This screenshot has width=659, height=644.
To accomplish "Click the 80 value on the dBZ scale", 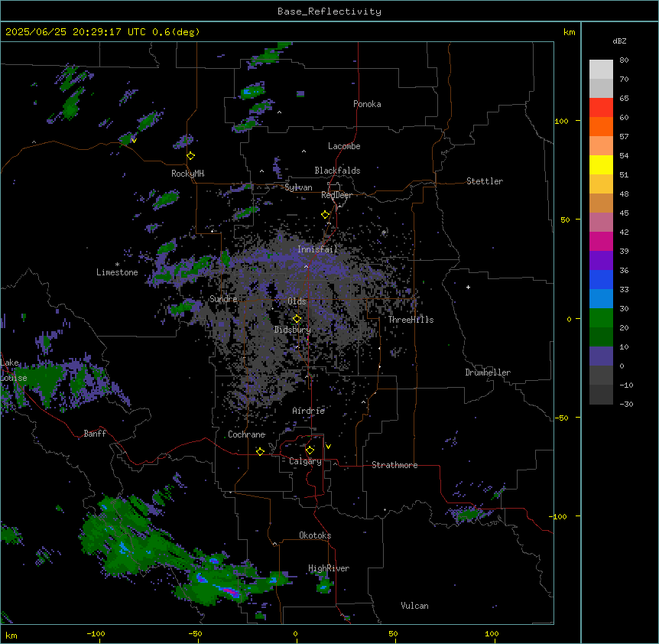I will (624, 60).
